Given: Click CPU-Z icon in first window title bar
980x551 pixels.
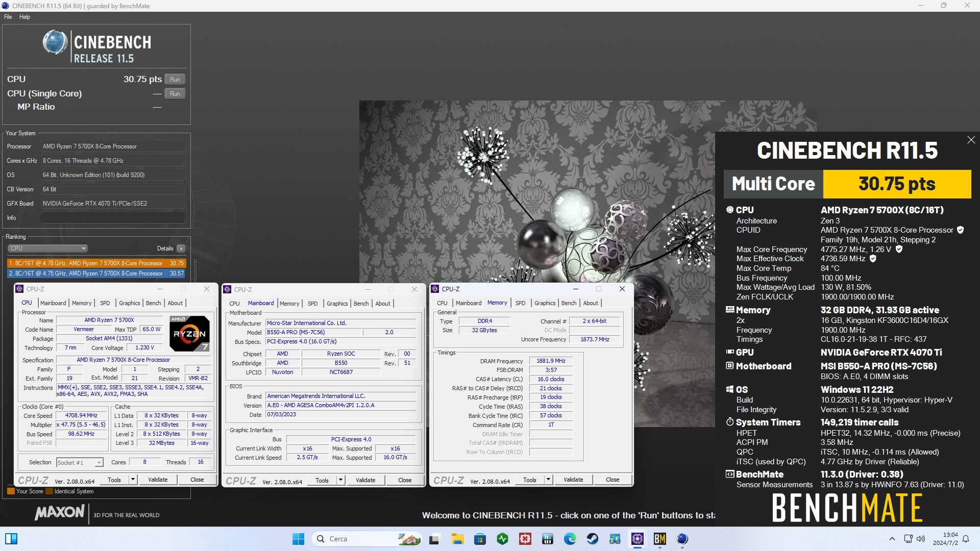Looking at the screenshot, I should [20, 289].
